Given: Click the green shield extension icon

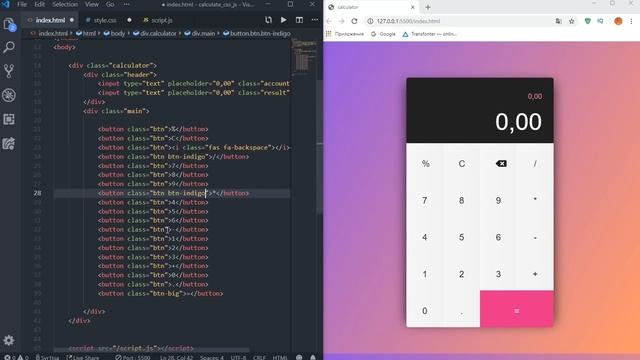Looking at the screenshot, I should [x=587, y=21].
